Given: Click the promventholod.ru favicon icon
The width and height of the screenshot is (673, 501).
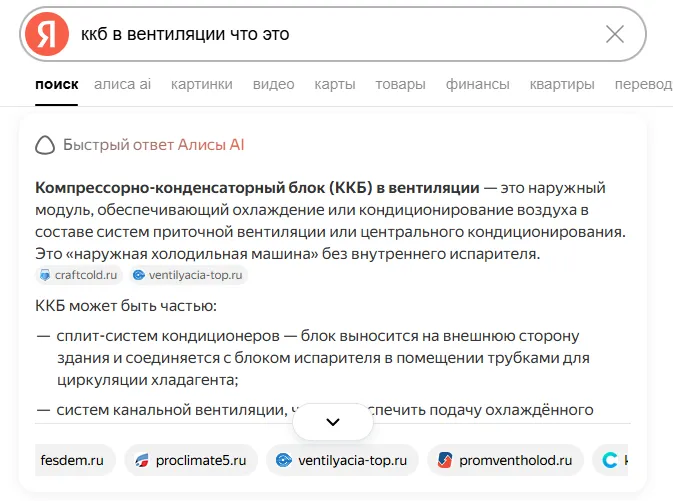Looking at the screenshot, I should 445,460.
